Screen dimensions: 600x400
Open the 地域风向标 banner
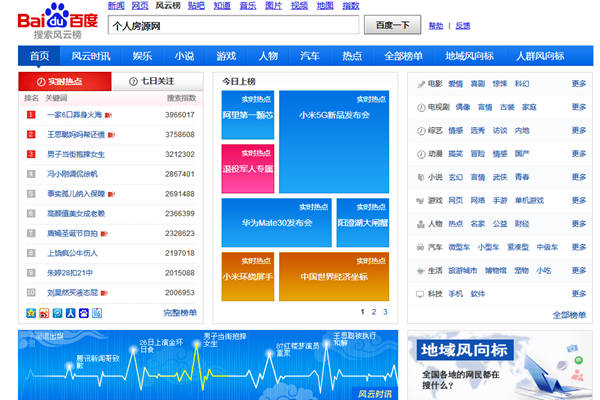[500, 365]
